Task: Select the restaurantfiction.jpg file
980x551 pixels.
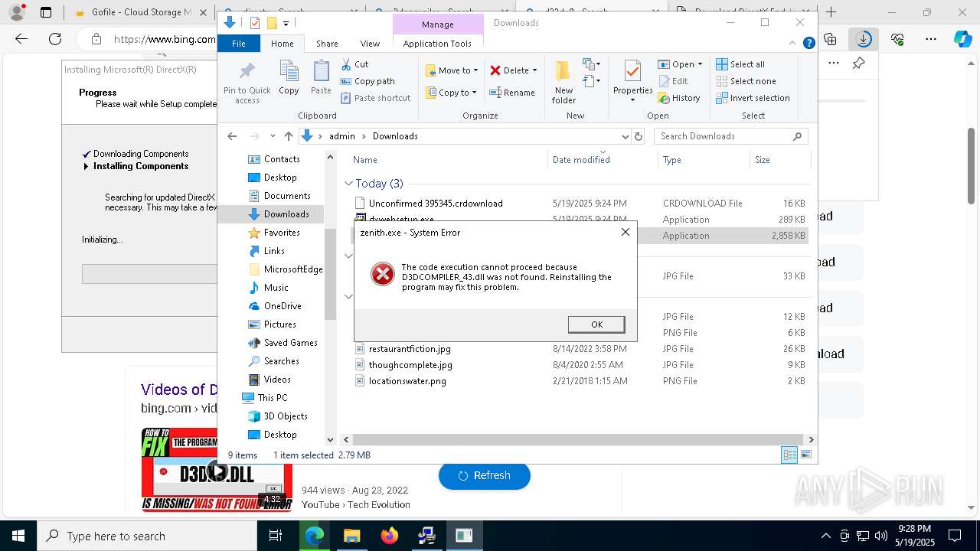Action: [410, 349]
